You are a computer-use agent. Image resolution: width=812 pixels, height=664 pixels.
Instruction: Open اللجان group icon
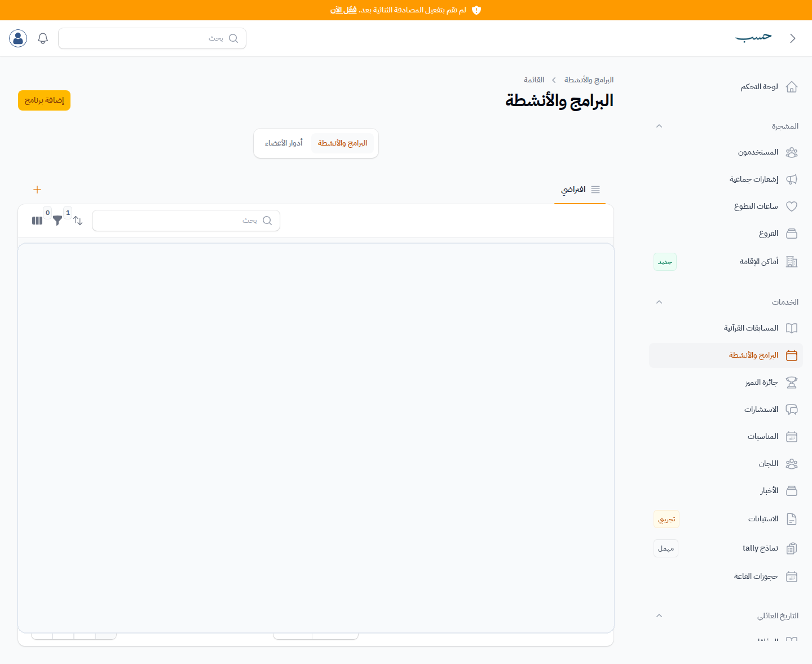[792, 464]
